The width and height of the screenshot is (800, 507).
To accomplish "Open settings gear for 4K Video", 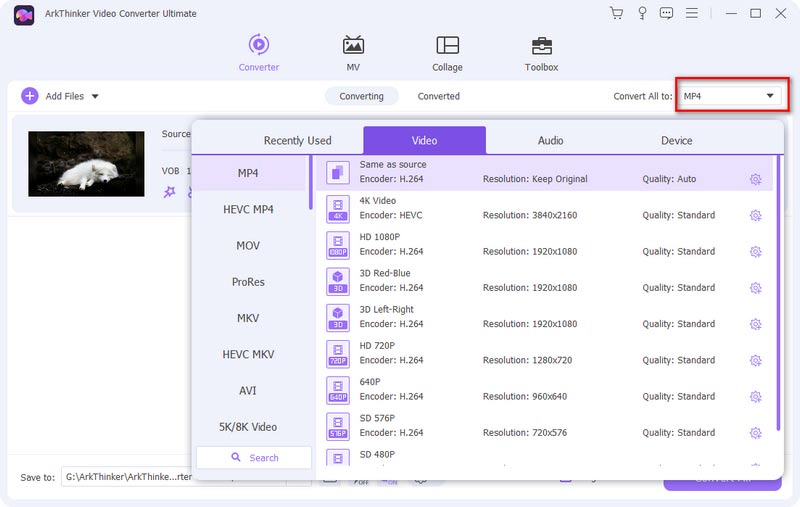I will click(756, 215).
